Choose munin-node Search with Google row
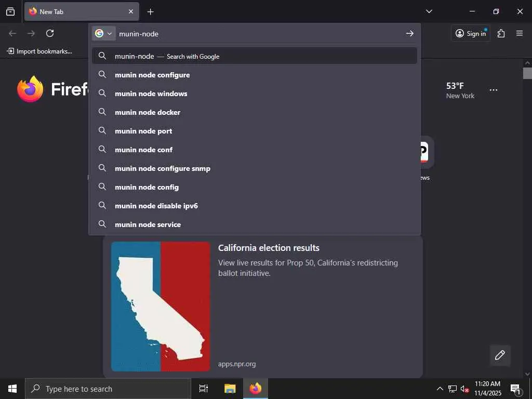The height and width of the screenshot is (399, 532). tap(255, 56)
